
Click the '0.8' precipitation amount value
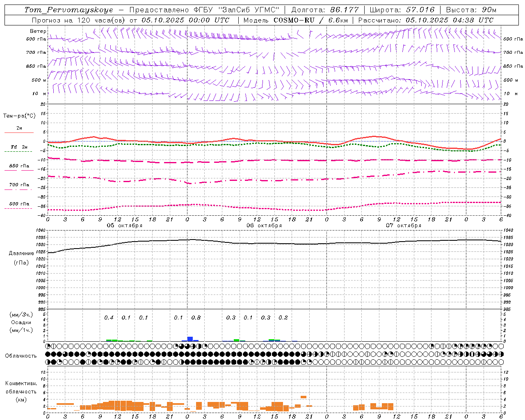[196, 318]
